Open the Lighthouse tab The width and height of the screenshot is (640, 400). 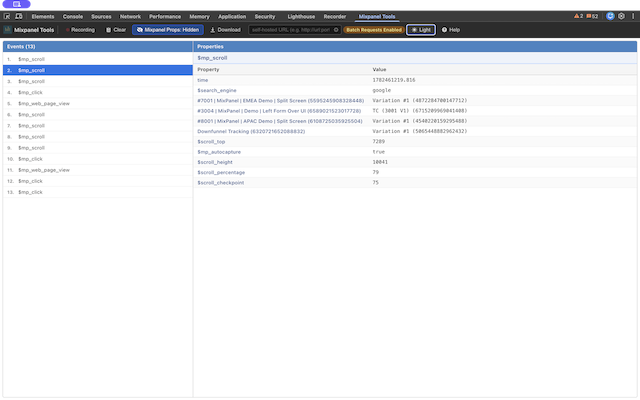[301, 17]
